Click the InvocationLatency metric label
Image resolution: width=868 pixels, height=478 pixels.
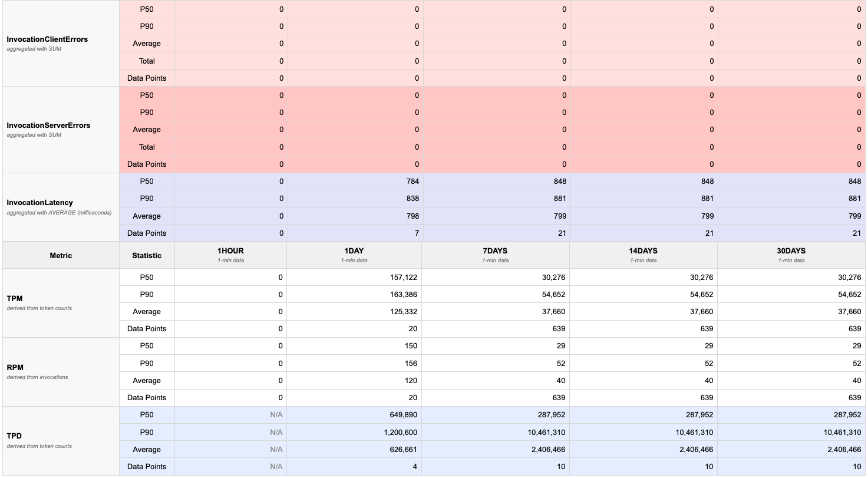click(40, 203)
